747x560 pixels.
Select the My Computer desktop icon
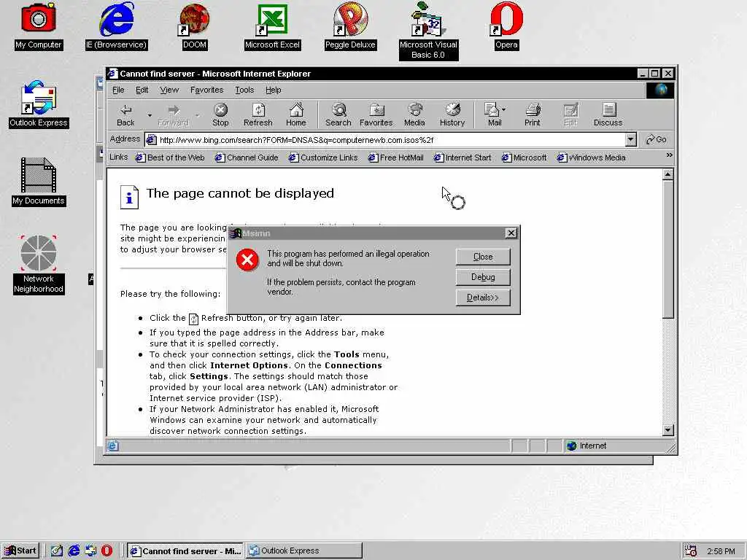(x=39, y=26)
